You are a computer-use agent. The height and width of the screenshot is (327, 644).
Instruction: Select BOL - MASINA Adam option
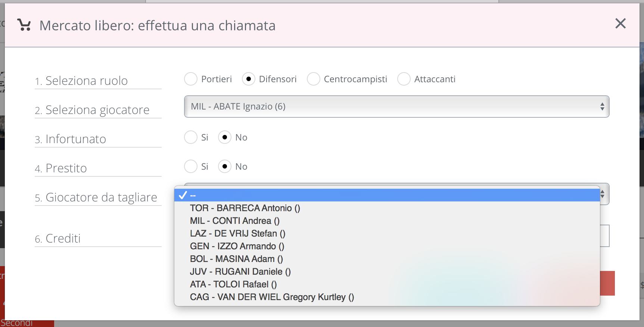(x=236, y=259)
